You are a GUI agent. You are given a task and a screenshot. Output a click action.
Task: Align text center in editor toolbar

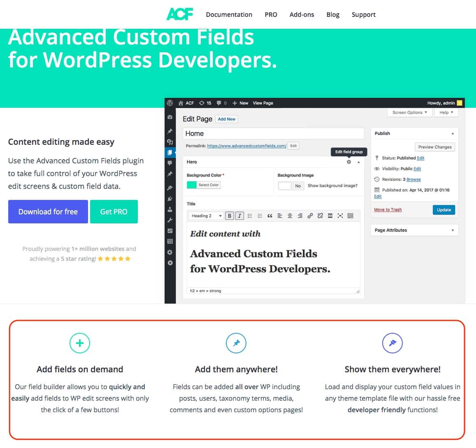[x=290, y=216]
